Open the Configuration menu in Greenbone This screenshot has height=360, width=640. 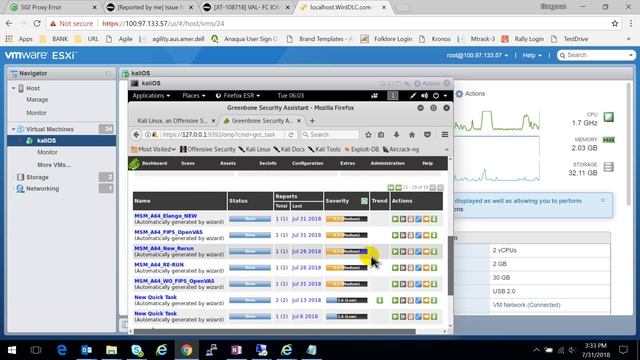(307, 163)
